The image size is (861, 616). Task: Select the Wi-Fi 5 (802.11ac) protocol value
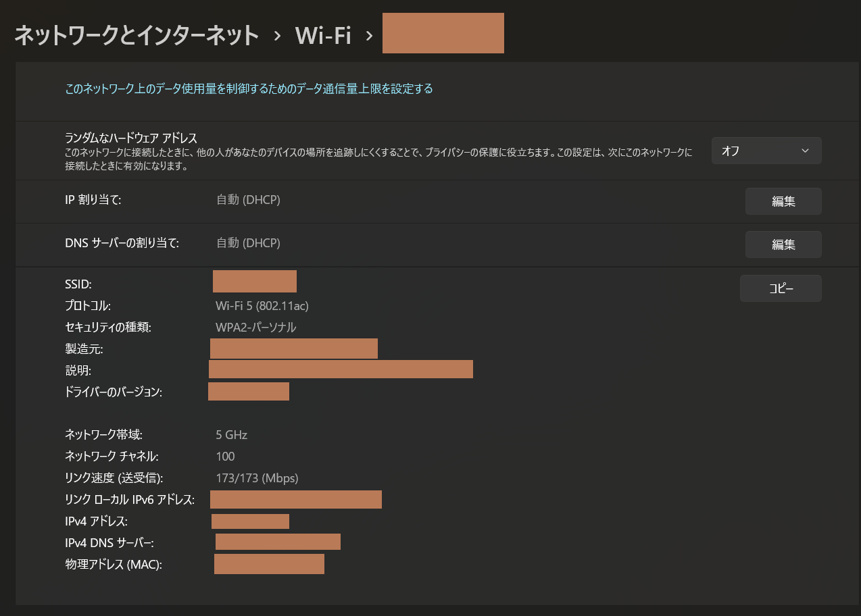pos(262,306)
